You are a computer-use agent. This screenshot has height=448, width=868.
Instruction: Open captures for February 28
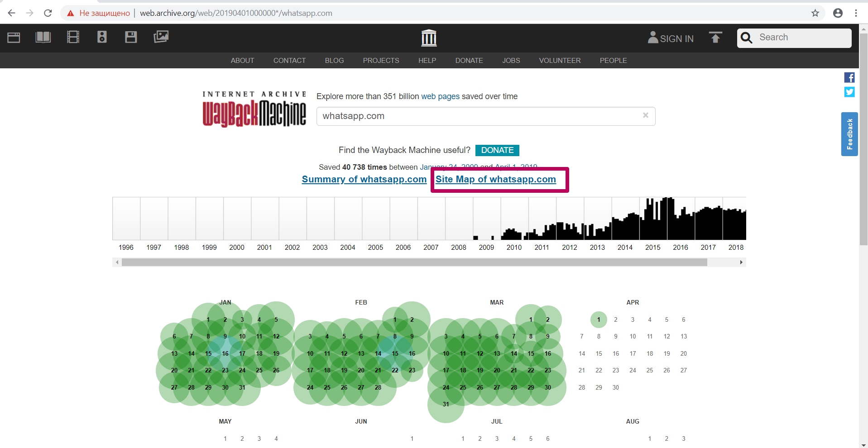click(x=378, y=387)
